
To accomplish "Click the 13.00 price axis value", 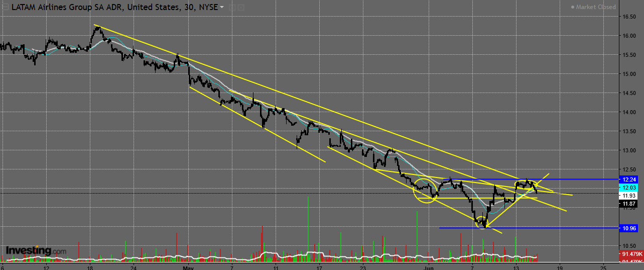I will coord(630,150).
